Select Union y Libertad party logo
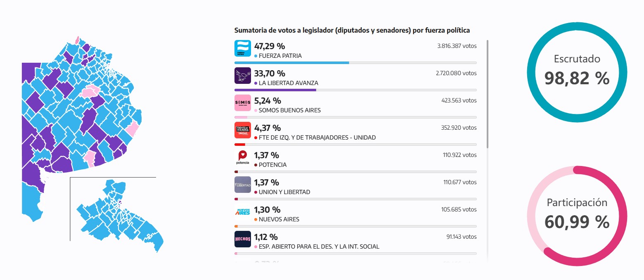644x280 pixels. pos(242,185)
